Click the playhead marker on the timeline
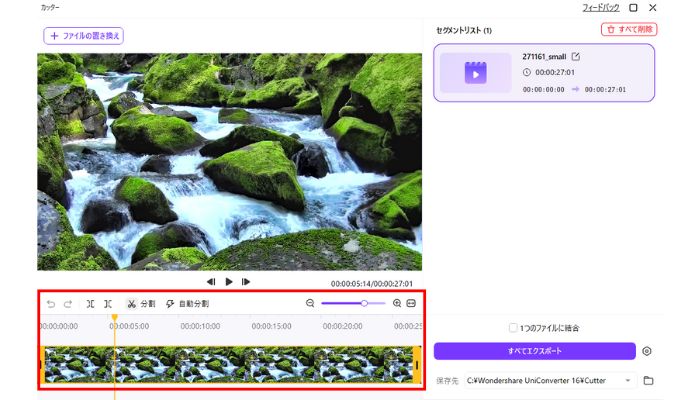This screenshot has width=700, height=400. [115, 317]
